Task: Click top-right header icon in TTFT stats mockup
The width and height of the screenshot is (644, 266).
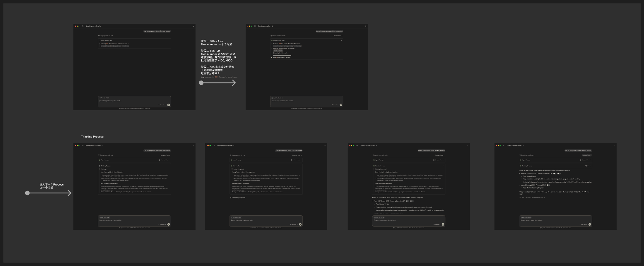Action: point(614,145)
